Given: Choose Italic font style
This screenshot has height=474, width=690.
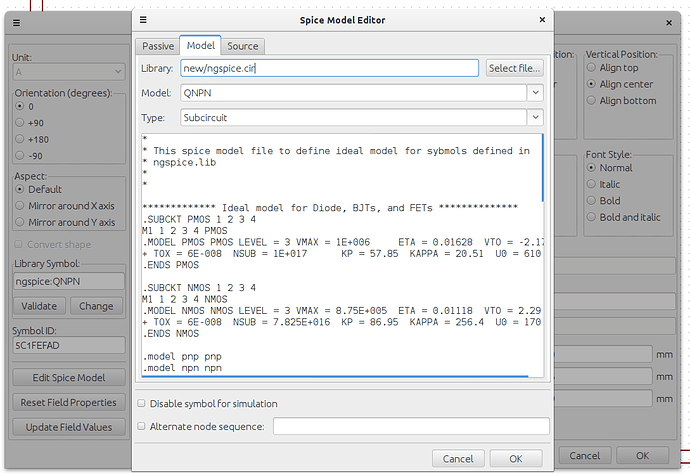Looking at the screenshot, I should pos(591,184).
